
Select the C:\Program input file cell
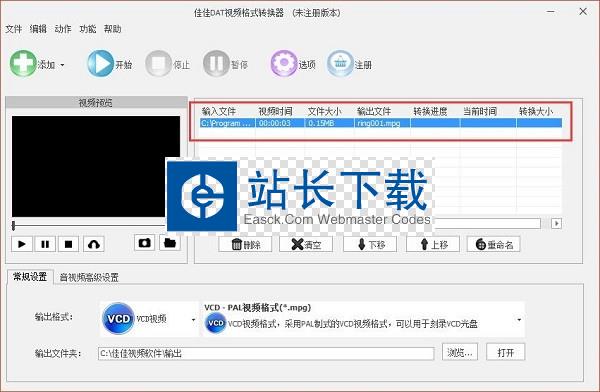pyautogui.click(x=227, y=123)
